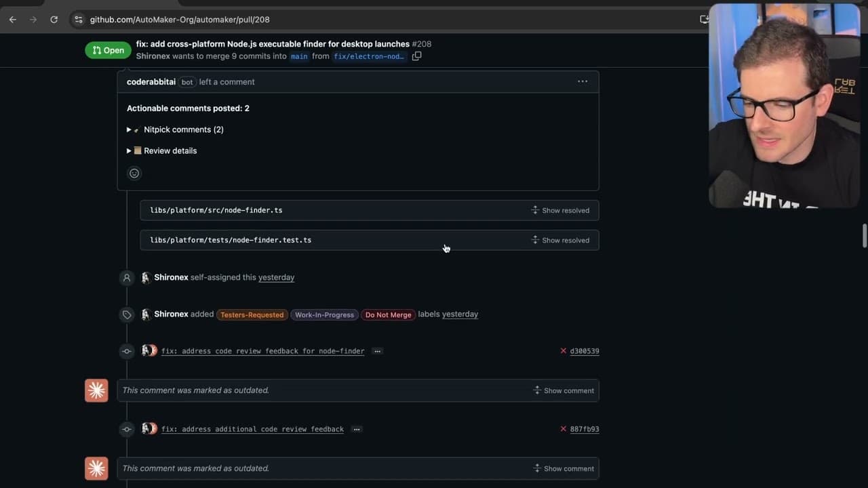Copy the branch name with the copy icon

point(416,56)
